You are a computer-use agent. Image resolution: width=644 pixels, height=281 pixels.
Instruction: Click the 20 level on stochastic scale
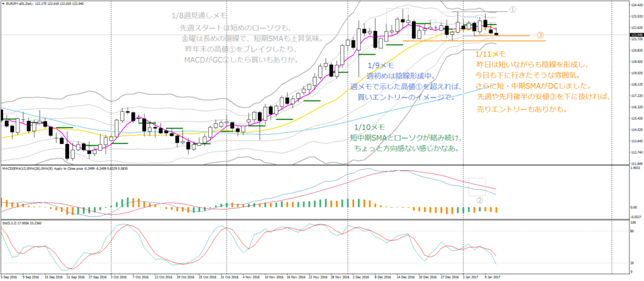(633, 263)
